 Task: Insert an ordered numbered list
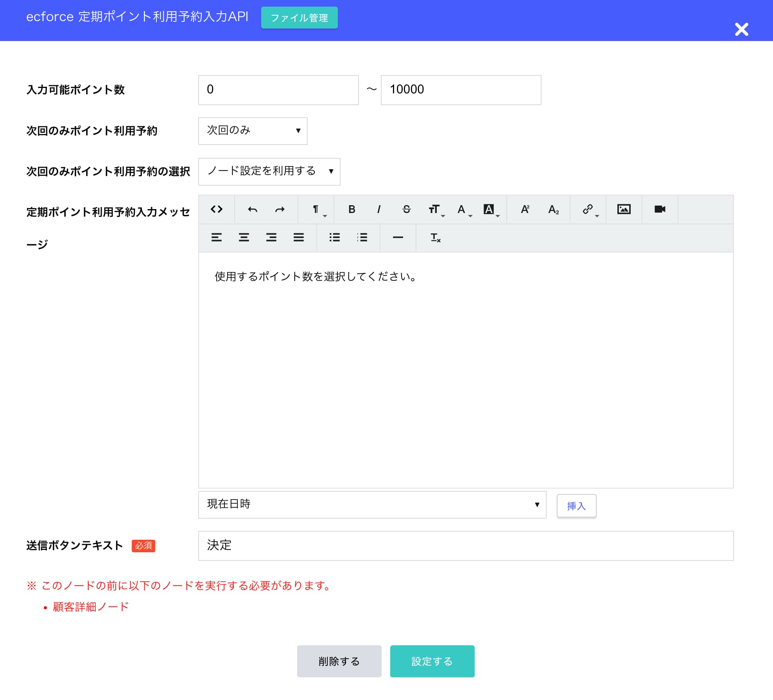[x=362, y=237]
